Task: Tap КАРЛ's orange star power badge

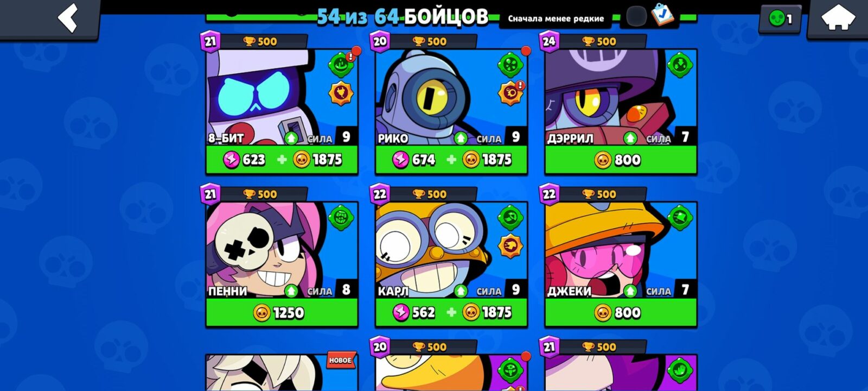Action: point(510,246)
